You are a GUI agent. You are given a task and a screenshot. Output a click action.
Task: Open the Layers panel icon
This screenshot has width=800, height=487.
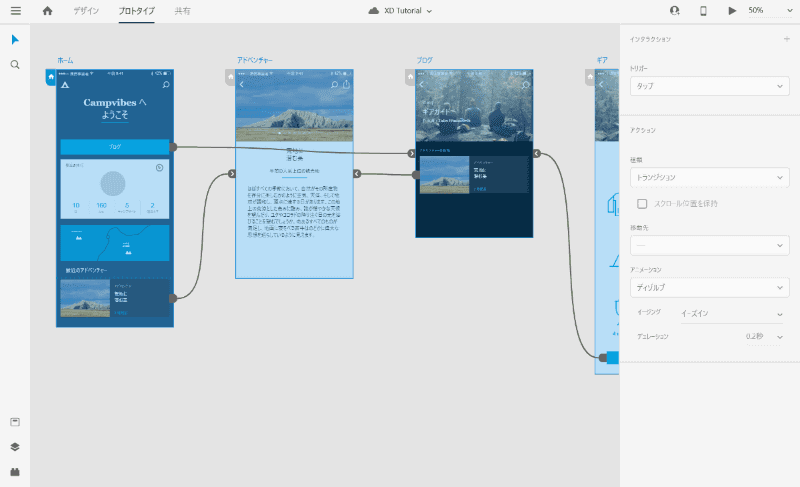coord(15,447)
